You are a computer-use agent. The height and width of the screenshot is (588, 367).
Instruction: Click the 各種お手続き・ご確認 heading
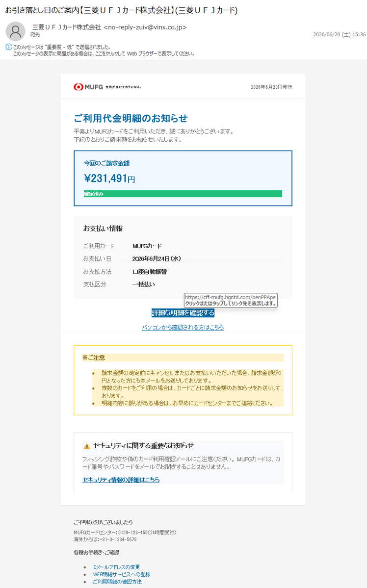tap(97, 552)
